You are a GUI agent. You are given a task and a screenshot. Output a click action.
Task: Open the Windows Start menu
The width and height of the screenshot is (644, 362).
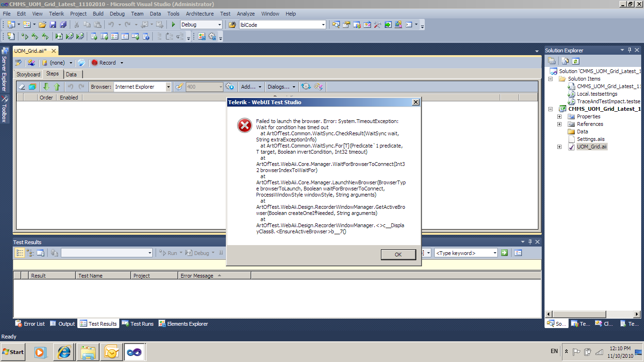pyautogui.click(x=14, y=352)
